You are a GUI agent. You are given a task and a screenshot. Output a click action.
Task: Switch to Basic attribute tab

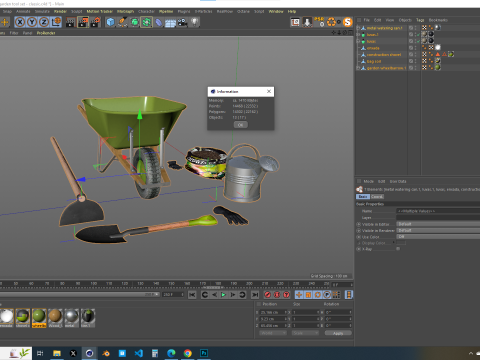(363, 197)
